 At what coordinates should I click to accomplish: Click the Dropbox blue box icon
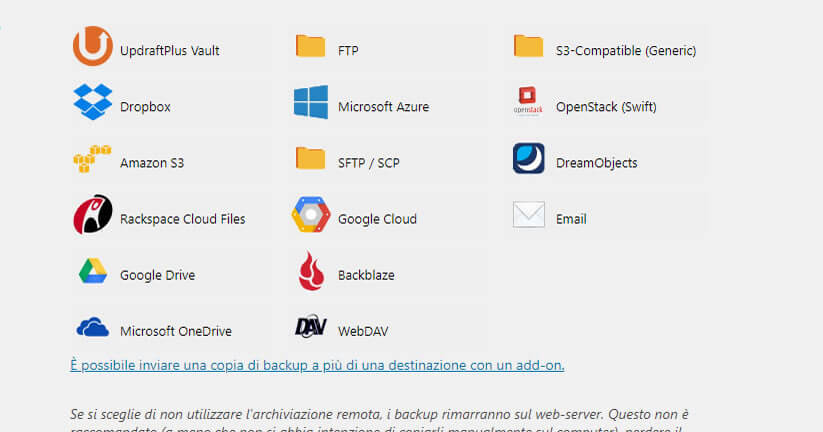(93, 102)
